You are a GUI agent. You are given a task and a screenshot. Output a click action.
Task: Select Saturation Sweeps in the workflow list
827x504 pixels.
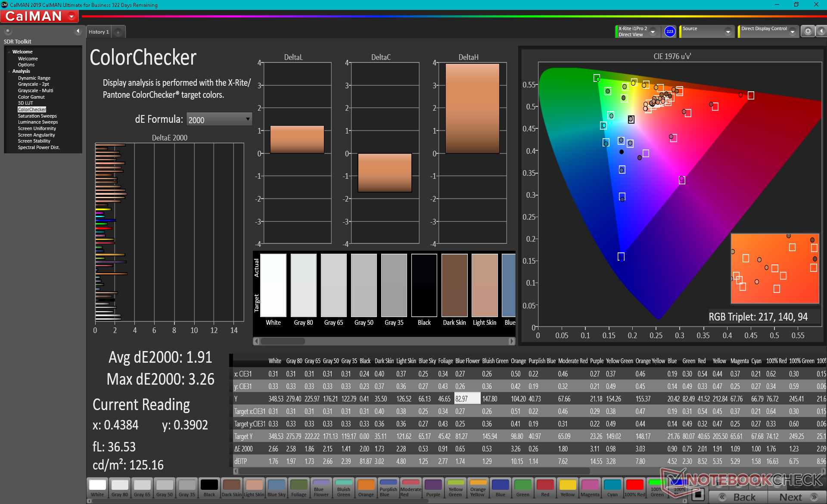[x=37, y=116]
